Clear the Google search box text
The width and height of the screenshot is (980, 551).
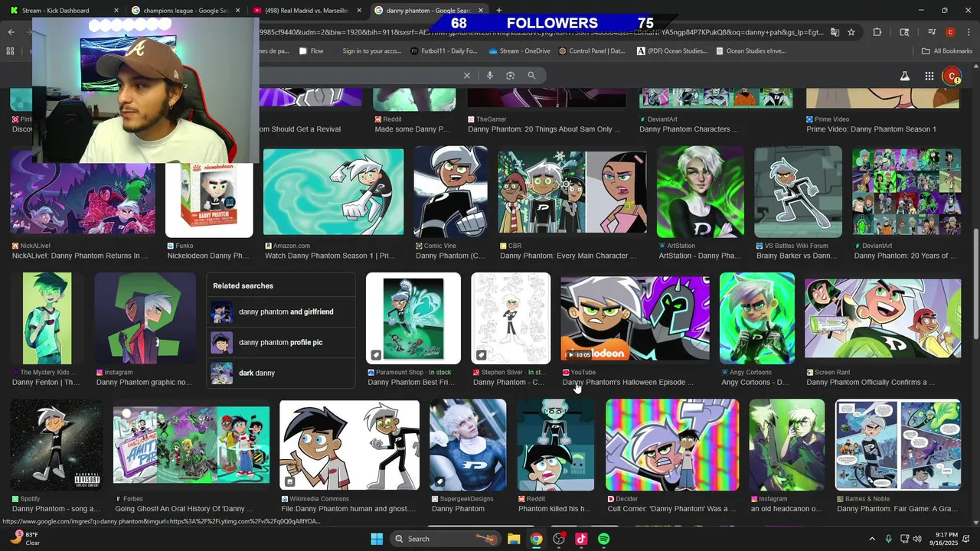click(467, 75)
